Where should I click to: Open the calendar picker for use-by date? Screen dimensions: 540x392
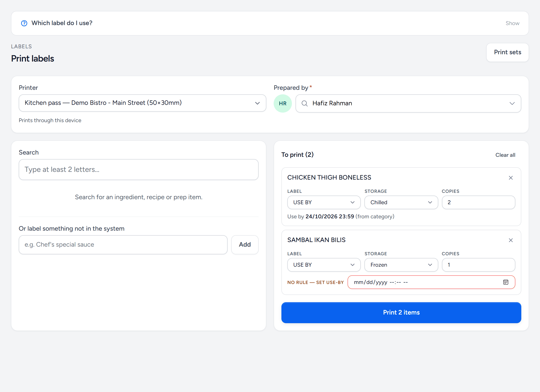point(506,282)
